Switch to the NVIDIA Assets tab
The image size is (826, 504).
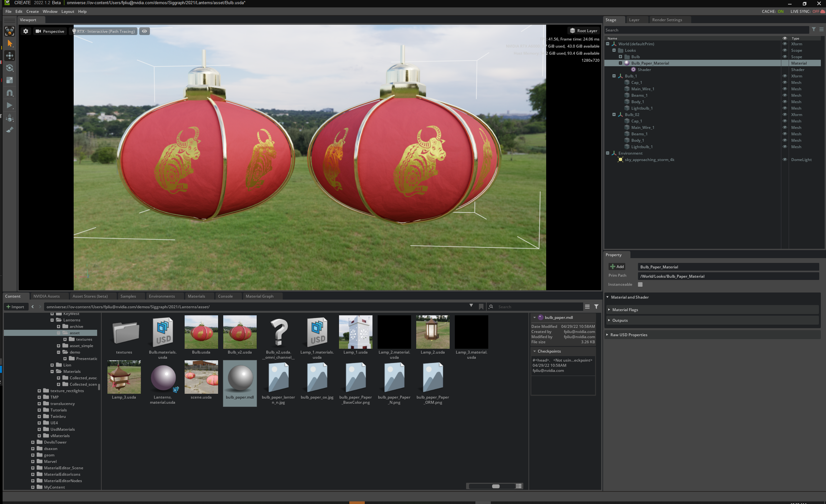coord(47,296)
